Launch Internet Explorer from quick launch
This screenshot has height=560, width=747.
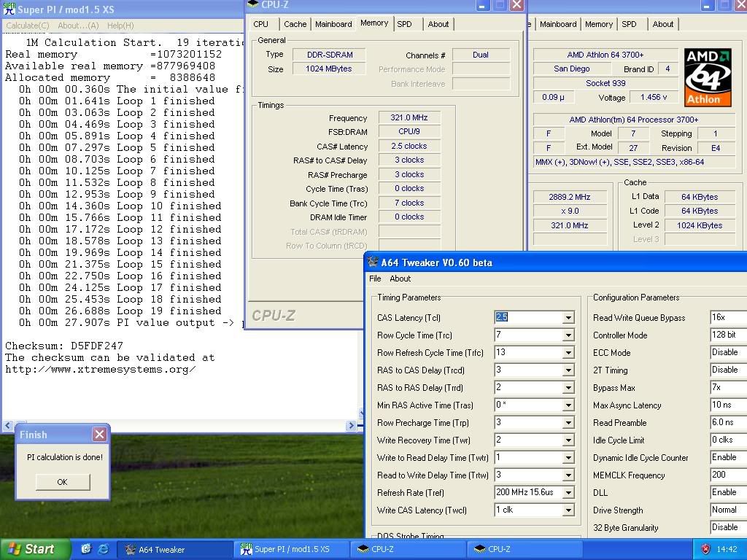point(103,549)
